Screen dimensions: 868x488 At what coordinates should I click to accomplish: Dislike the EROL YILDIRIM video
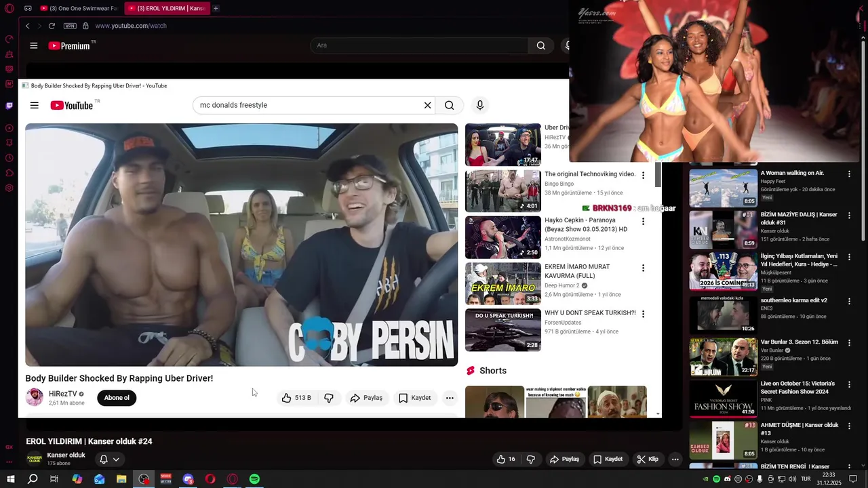tap(530, 459)
